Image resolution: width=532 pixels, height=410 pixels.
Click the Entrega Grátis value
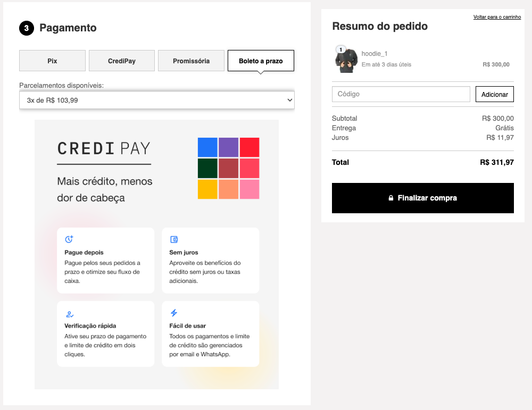pyautogui.click(x=504, y=128)
